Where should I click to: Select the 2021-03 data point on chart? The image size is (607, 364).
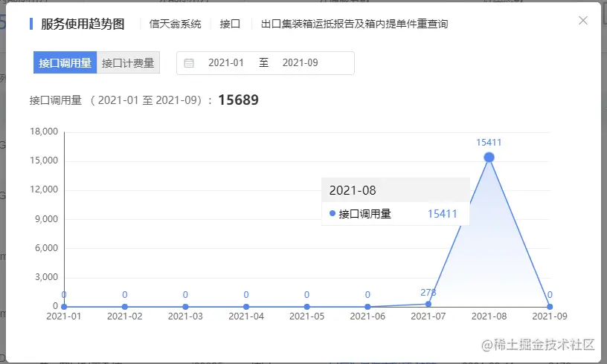[185, 307]
